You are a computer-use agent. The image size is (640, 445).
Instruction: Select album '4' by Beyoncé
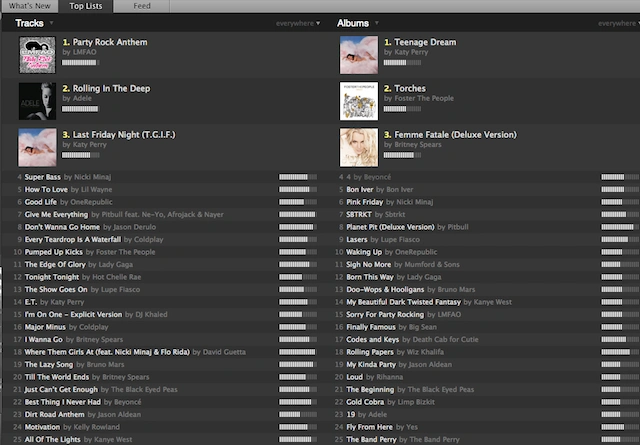tap(349, 177)
